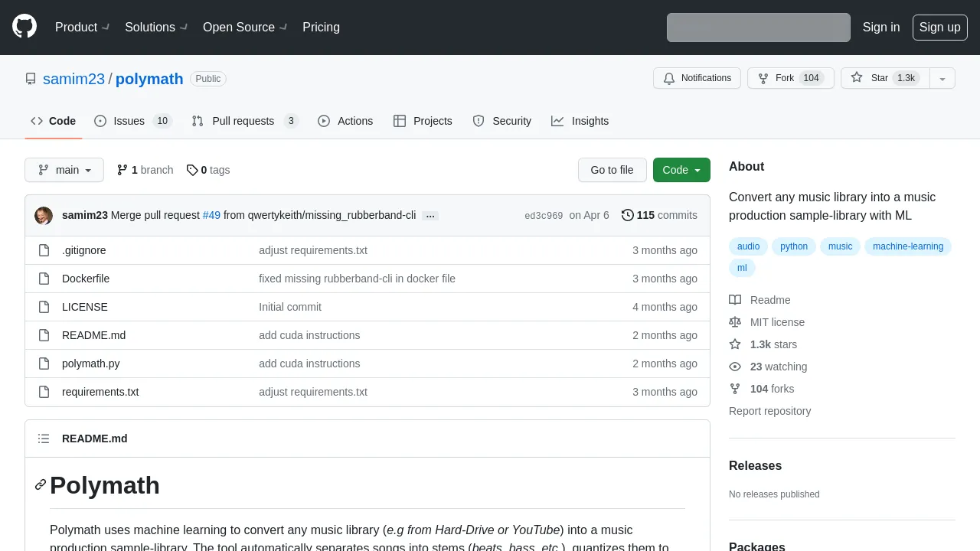980x551 pixels.
Task: Click the Go to file button
Action: [612, 170]
